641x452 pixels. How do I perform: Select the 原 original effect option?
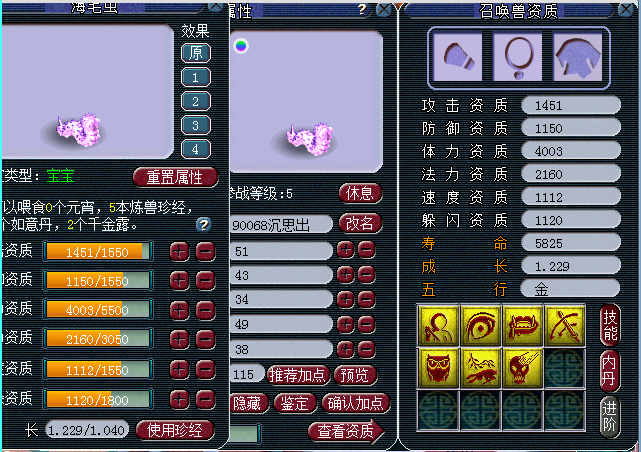point(196,53)
